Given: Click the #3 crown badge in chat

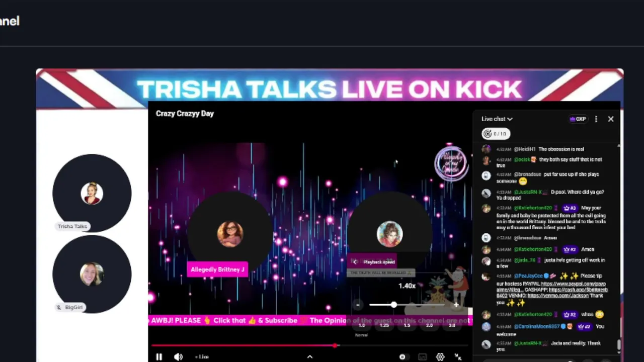Looking at the screenshot, I should pos(570,208).
